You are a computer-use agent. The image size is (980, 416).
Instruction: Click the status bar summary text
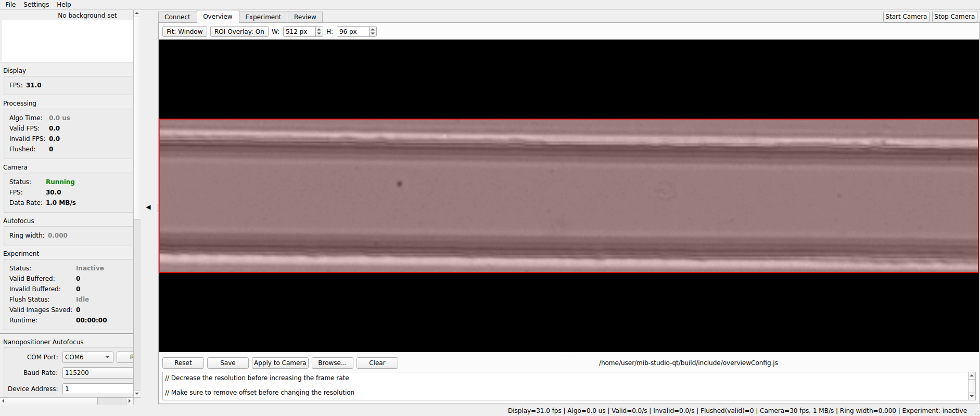pos(737,411)
